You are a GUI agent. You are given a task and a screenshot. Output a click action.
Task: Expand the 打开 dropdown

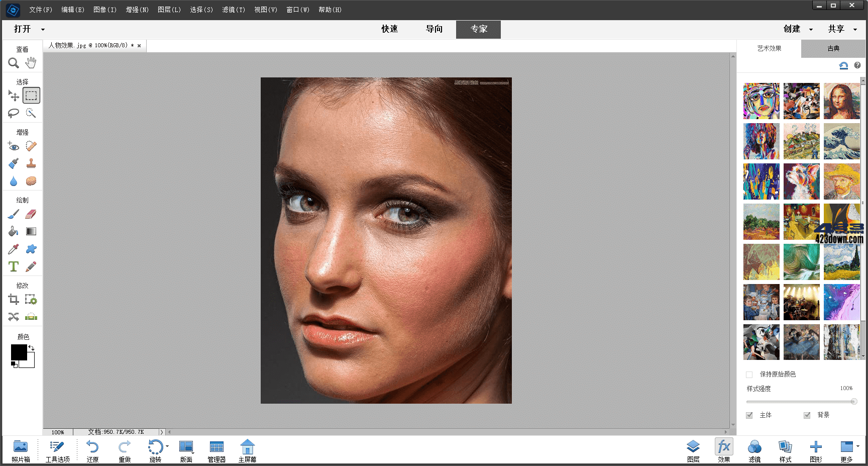click(x=42, y=29)
